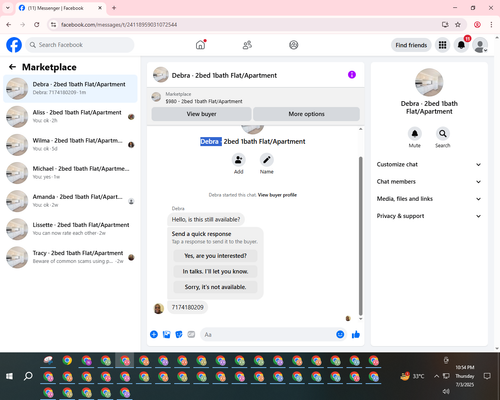Click the Hello, is this still available? message

[206, 219]
